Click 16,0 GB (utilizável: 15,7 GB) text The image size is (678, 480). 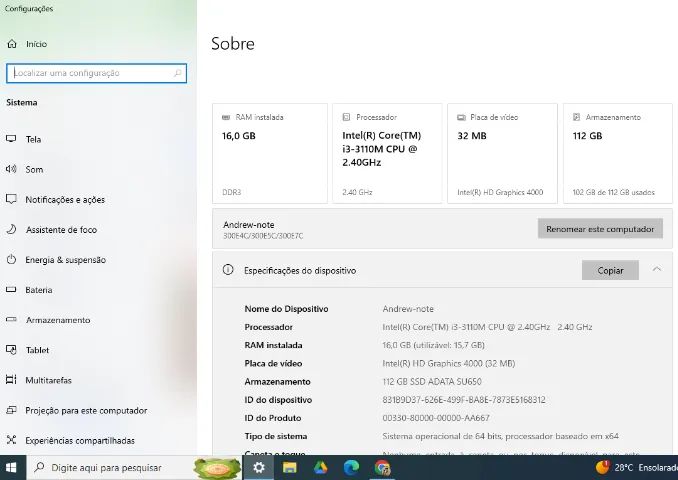pyautogui.click(x=433, y=345)
